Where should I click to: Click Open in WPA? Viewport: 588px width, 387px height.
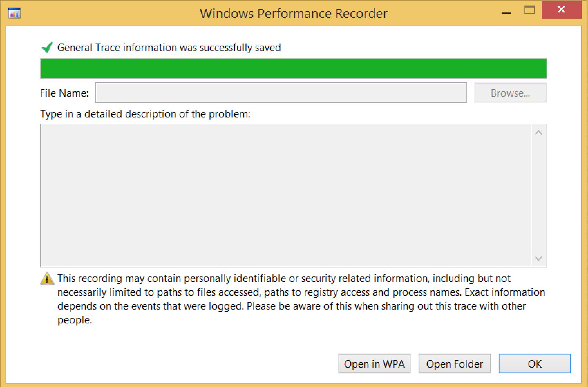click(374, 364)
